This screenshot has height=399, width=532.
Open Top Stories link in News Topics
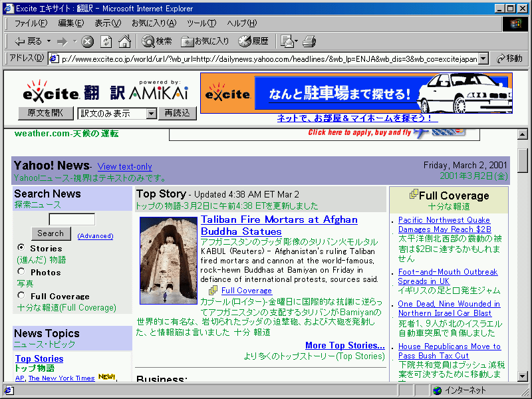[39, 358]
